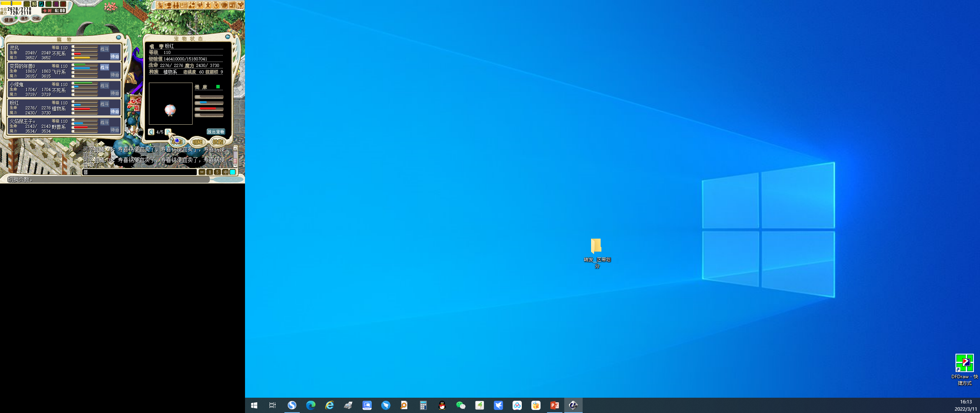Click the eye watch icon in top toolbar

click(224, 5)
